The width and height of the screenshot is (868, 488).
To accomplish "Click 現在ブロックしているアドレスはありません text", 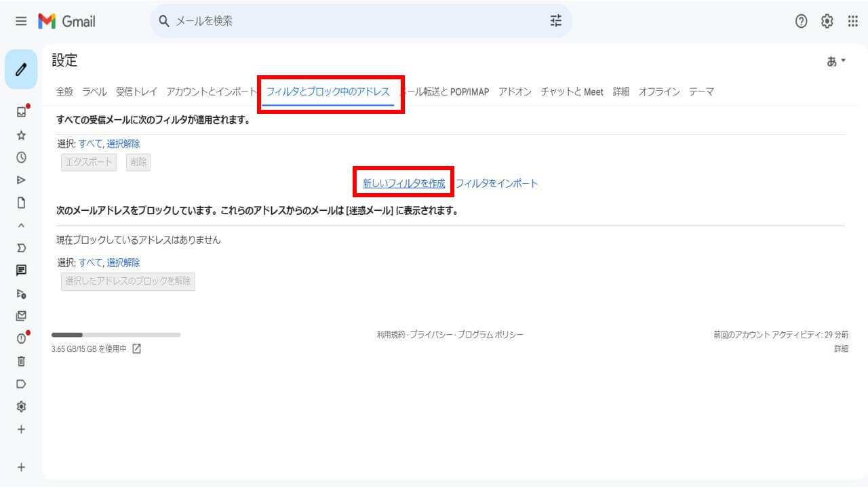I will tap(138, 240).
